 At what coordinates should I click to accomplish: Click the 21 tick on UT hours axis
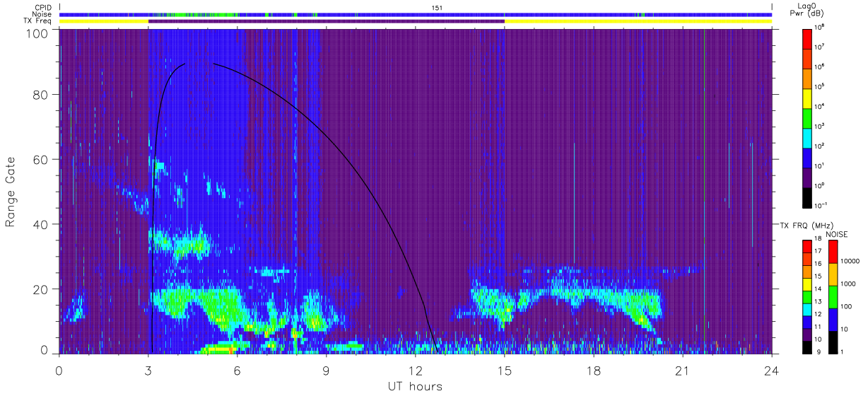pos(683,371)
